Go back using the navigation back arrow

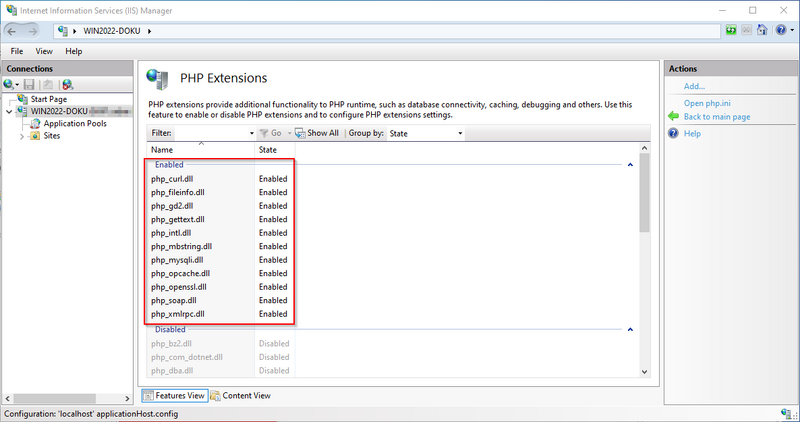[x=12, y=31]
